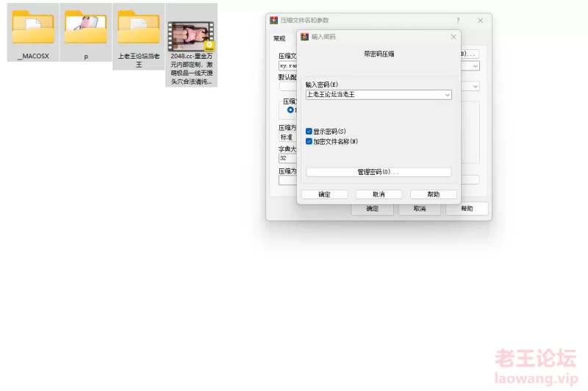Open the _MACOSX folder
Viewport: 588px width, 391px height.
(x=33, y=32)
